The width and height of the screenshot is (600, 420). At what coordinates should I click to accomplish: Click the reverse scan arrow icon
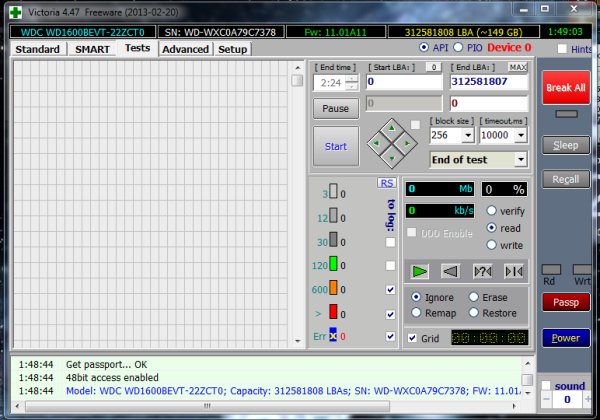[450, 272]
